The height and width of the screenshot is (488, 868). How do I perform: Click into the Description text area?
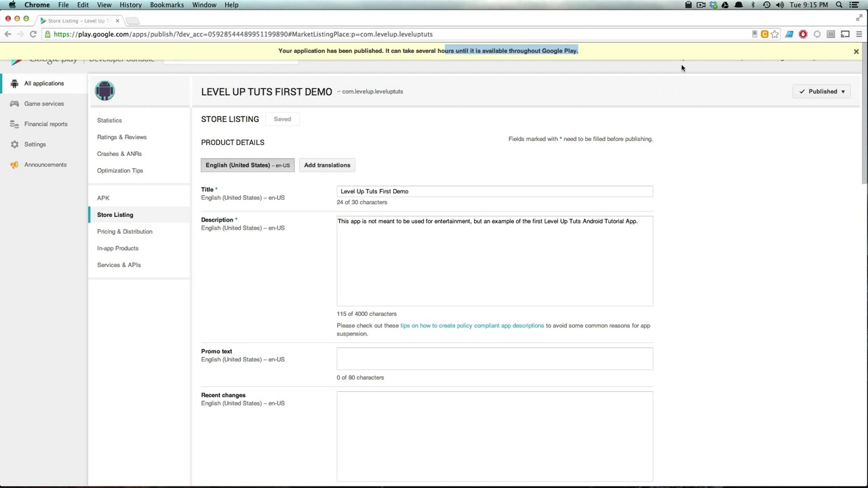[x=494, y=261]
